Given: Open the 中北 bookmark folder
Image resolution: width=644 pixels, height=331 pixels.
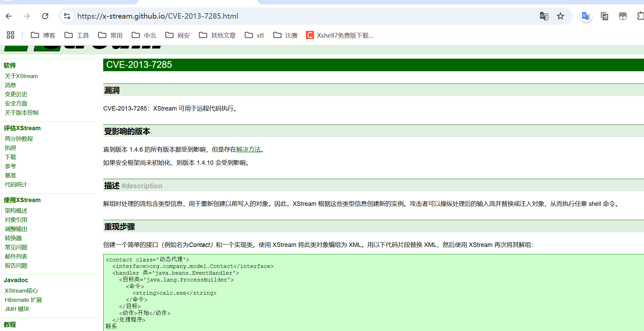Looking at the screenshot, I should tap(144, 35).
